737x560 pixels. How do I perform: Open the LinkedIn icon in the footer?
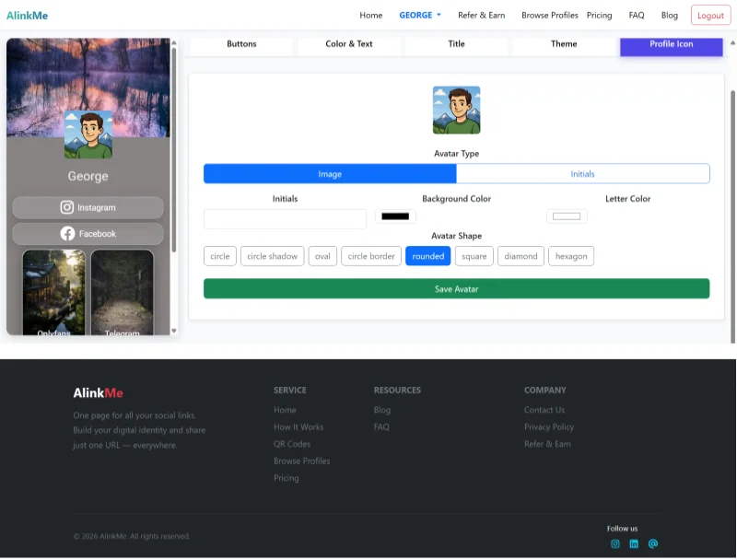634,544
